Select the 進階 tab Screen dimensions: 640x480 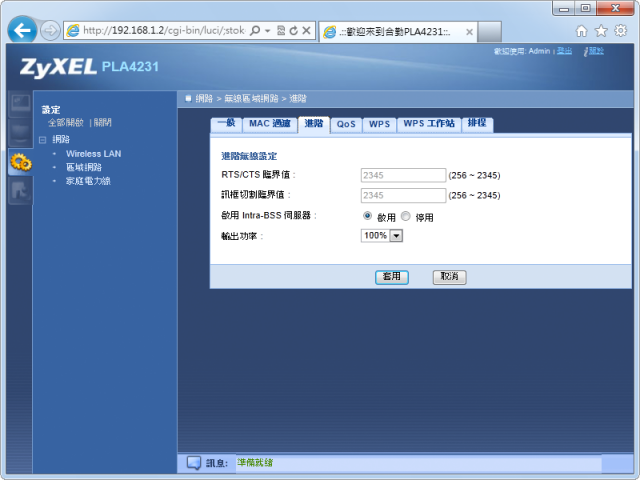coord(314,124)
